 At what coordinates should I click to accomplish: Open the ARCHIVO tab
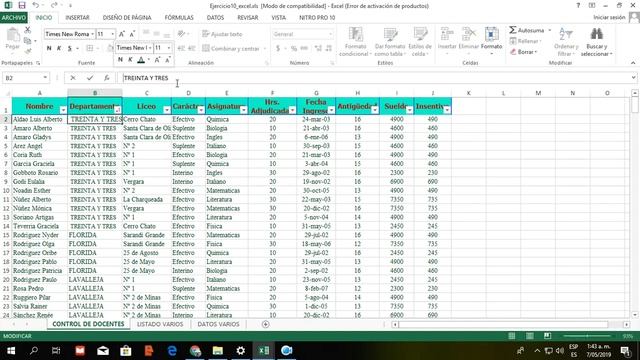[13, 18]
